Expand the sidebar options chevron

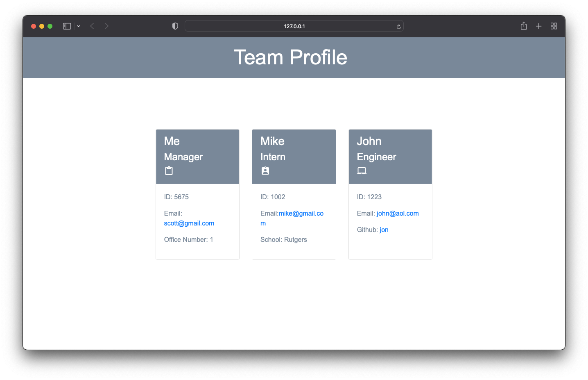[79, 26]
